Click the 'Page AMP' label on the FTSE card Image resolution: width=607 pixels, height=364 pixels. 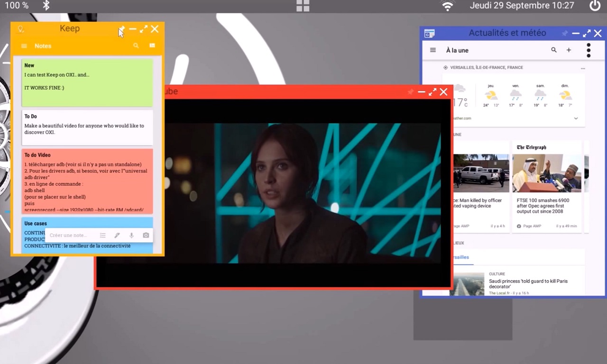coord(532,226)
